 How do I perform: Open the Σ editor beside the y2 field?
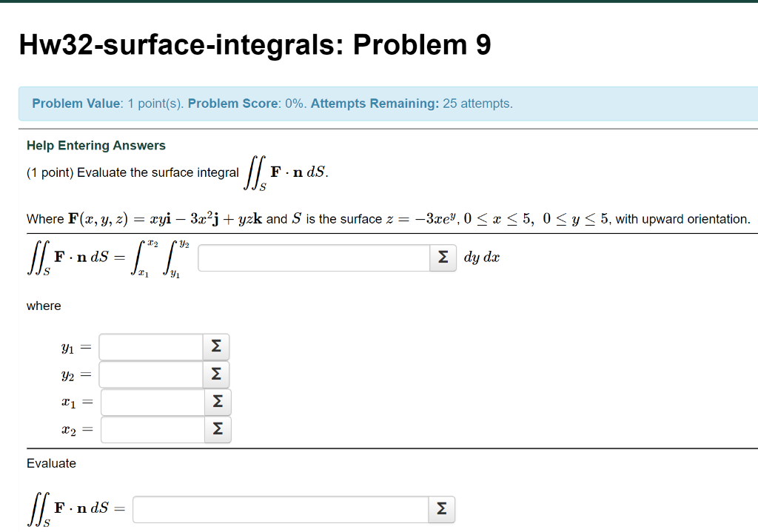(x=216, y=374)
